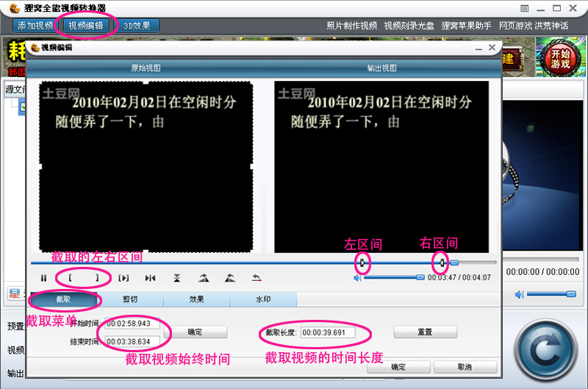
Task: Switch to the 效果 tab
Action: [x=196, y=299]
